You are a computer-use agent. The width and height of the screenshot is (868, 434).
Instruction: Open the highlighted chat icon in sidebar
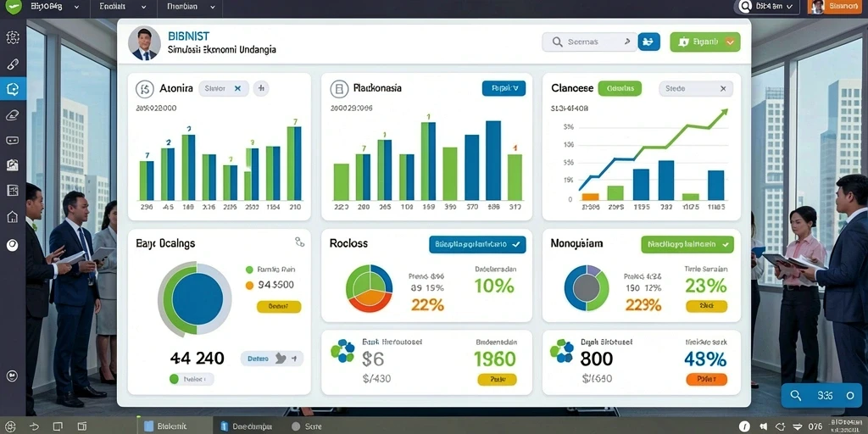[12, 88]
